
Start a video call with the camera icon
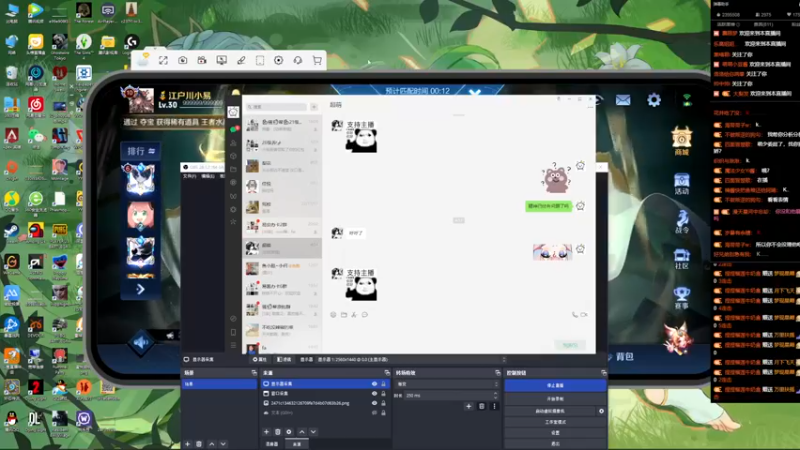pyautogui.click(x=584, y=315)
